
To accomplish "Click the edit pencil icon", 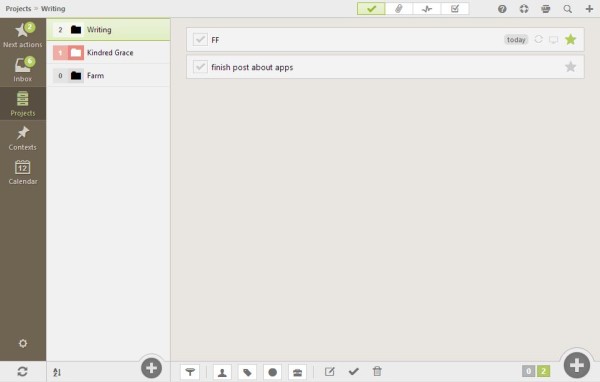I will point(329,371).
